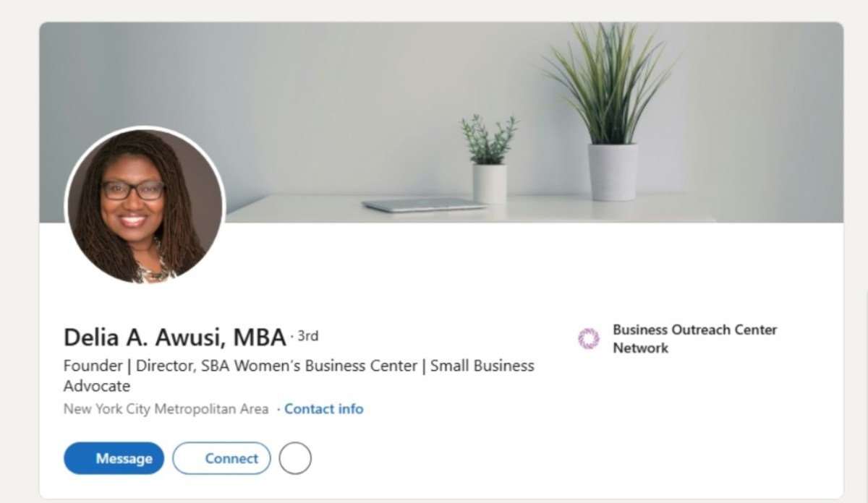Click the small potted plant in banner
Viewport: 868px width, 503px height.
[x=490, y=159]
